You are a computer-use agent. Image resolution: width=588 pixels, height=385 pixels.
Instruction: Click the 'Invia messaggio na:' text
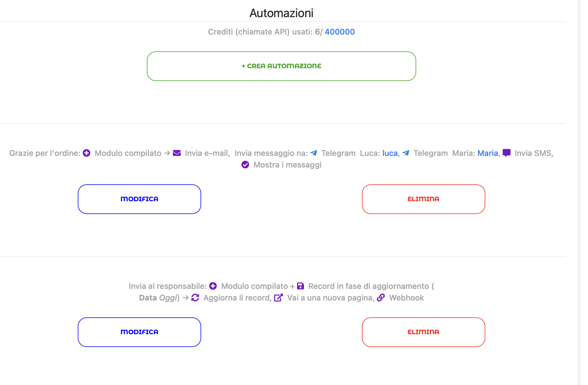(271, 153)
